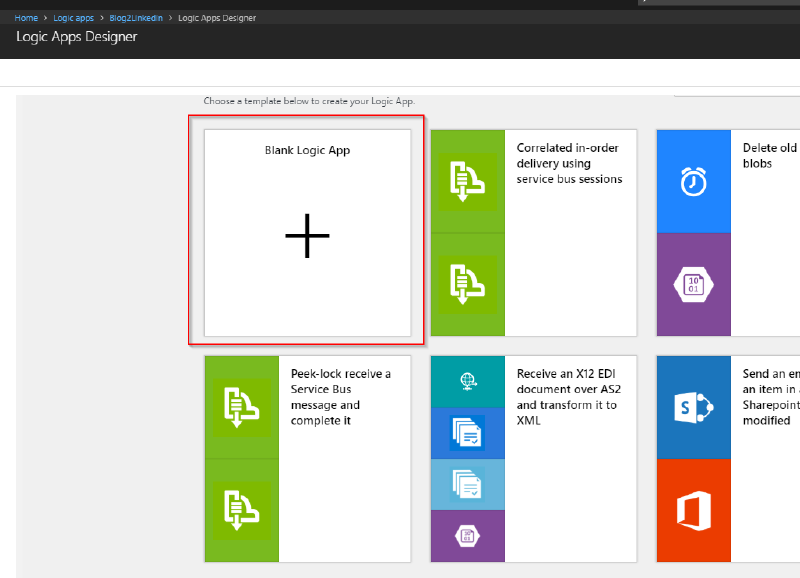Navigate to Blog2LinkedIn in the breadcrumb
This screenshot has height=578, width=800.
tap(136, 18)
